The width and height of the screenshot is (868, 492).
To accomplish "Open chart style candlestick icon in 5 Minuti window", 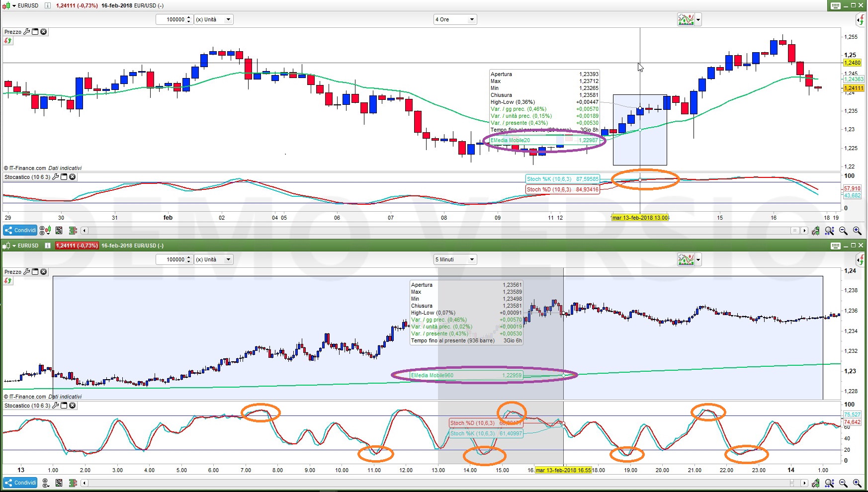I will [x=6, y=246].
